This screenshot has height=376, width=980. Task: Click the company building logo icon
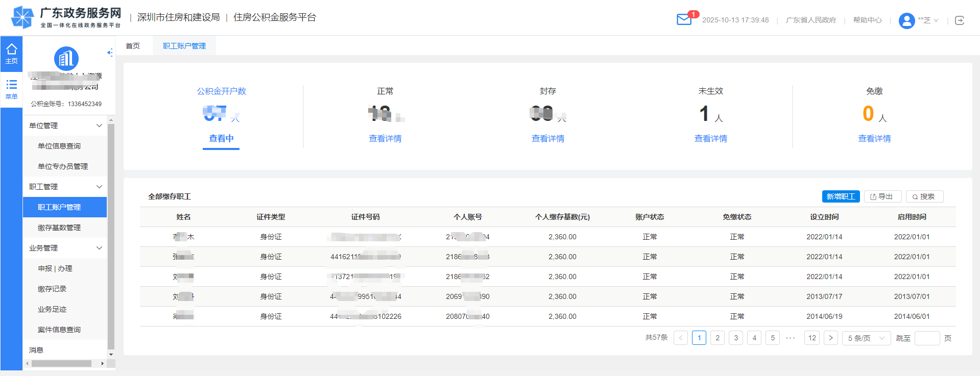(x=66, y=59)
